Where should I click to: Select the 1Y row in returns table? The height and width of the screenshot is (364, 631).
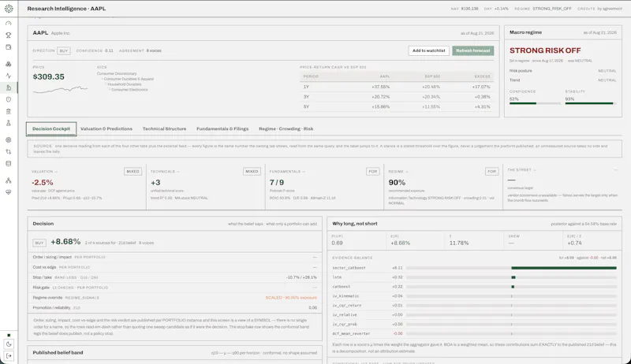397,87
